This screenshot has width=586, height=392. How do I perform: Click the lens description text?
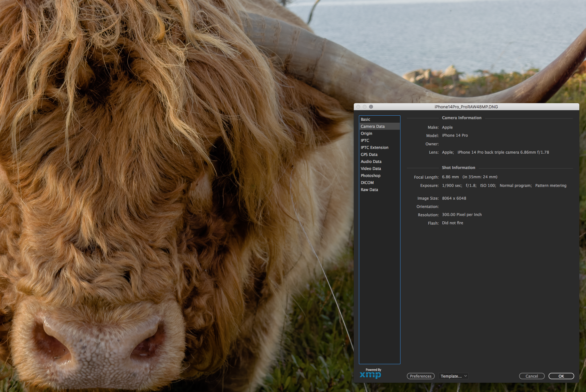[495, 152]
